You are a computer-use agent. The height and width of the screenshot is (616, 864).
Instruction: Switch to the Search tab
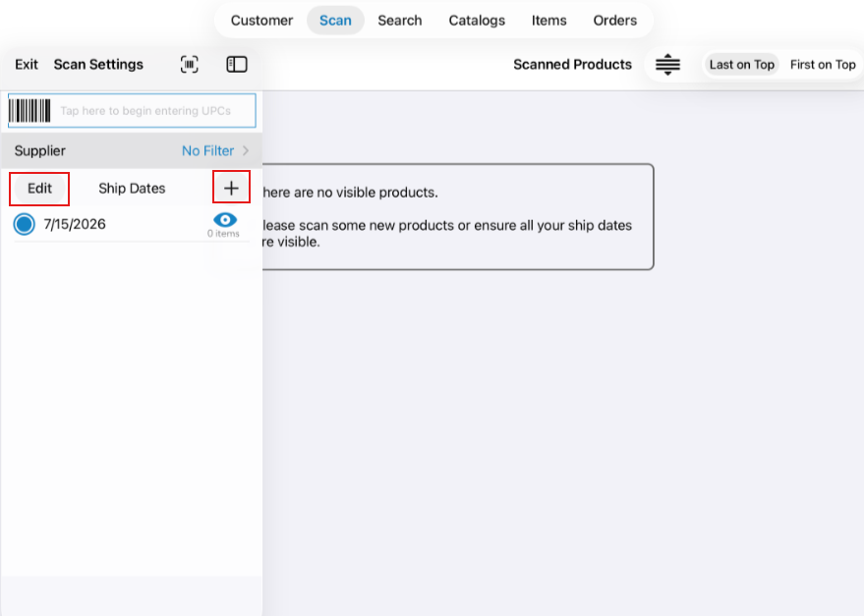[x=399, y=21]
